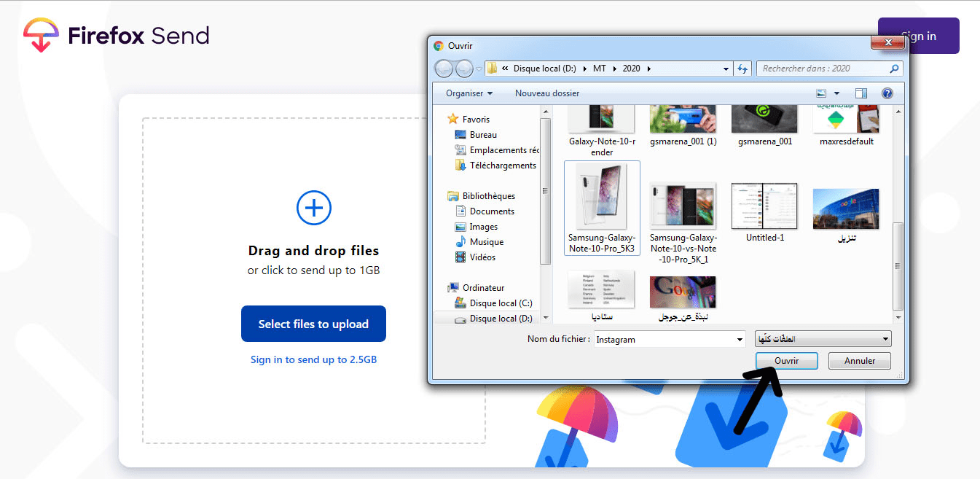Click 2020 folder in the breadcrumb
Viewport: 980px width, 479px height.
pyautogui.click(x=631, y=69)
